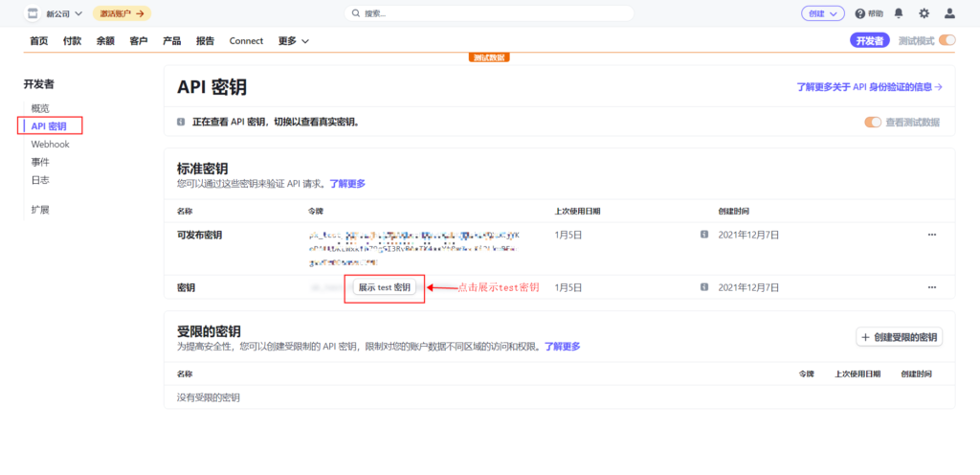
Task: Go to the 付款 tab
Action: click(x=72, y=41)
